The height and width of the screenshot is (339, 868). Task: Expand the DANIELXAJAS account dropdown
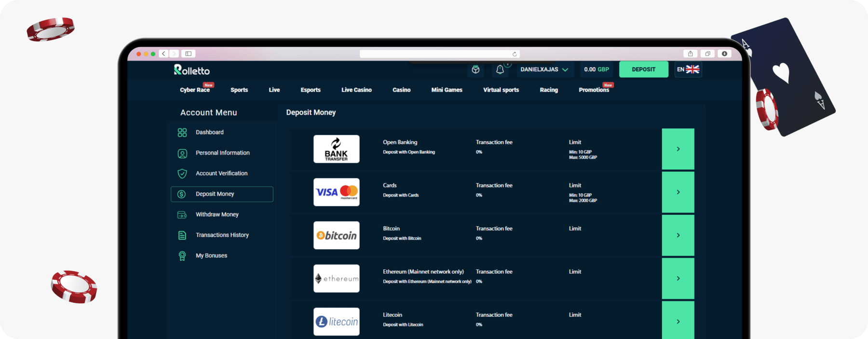coord(544,70)
